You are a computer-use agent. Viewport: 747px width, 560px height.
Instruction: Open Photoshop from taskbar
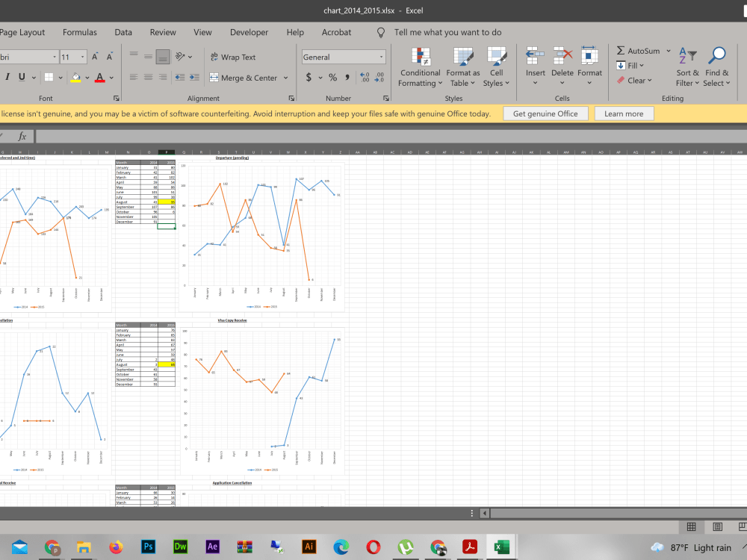point(148,547)
